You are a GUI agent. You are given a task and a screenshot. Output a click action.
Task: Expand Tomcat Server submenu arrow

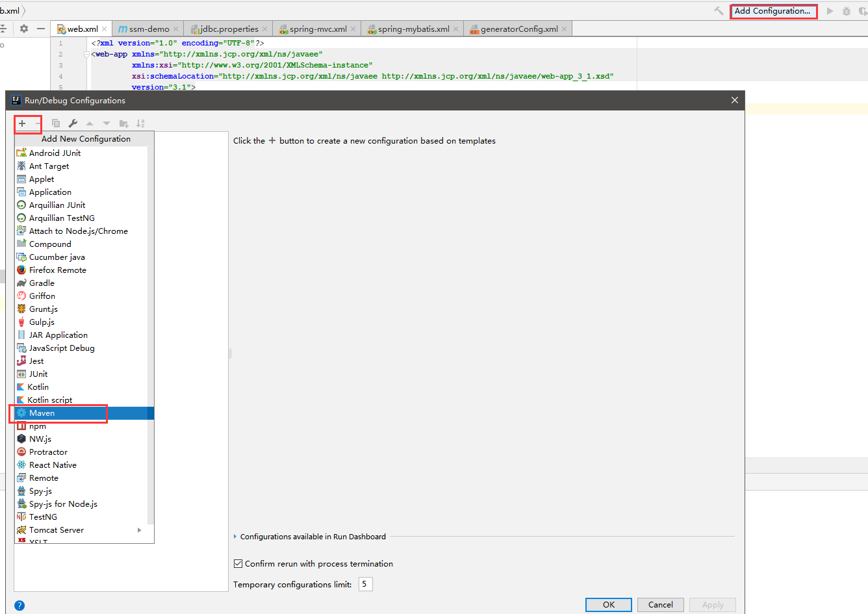click(x=140, y=530)
